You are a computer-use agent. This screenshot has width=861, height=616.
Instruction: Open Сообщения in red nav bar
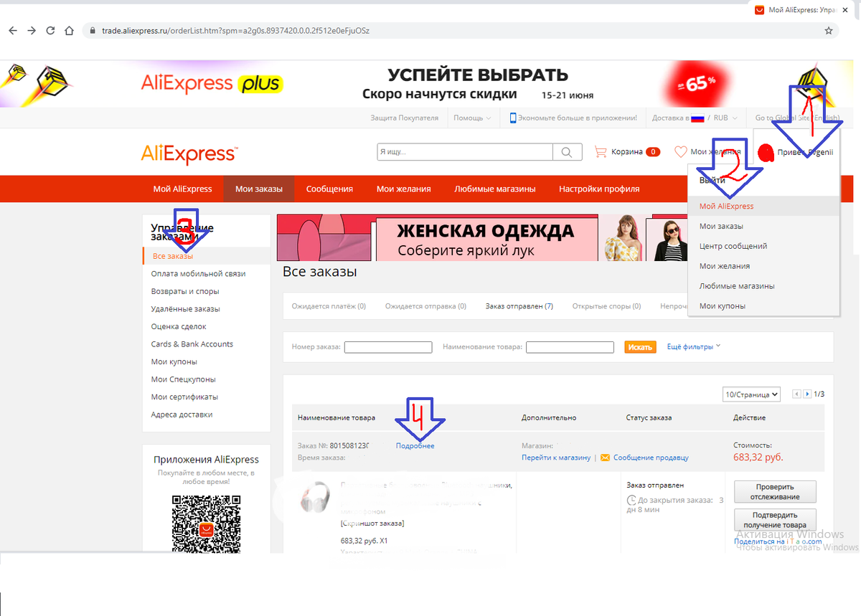[x=329, y=189]
